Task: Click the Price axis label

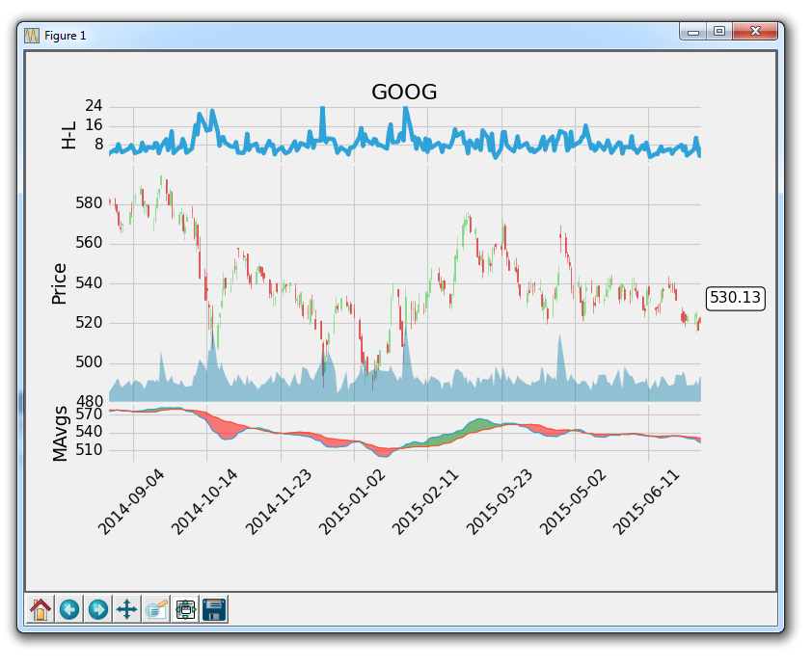Action: click(60, 282)
